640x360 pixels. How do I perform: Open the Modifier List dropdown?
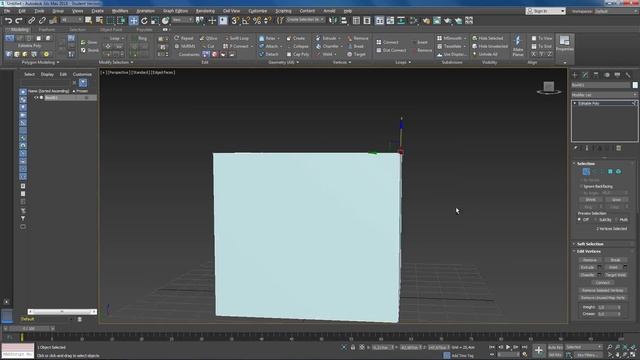(604, 95)
